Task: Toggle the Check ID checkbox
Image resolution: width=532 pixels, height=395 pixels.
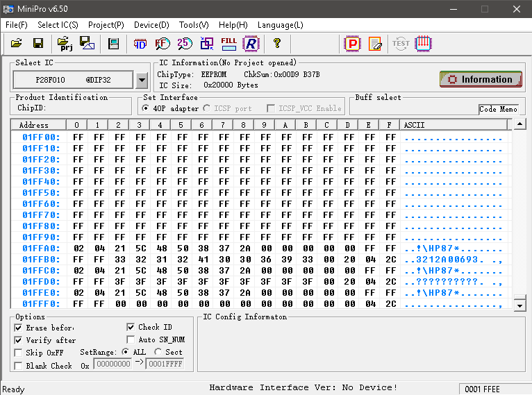Action: [131, 327]
